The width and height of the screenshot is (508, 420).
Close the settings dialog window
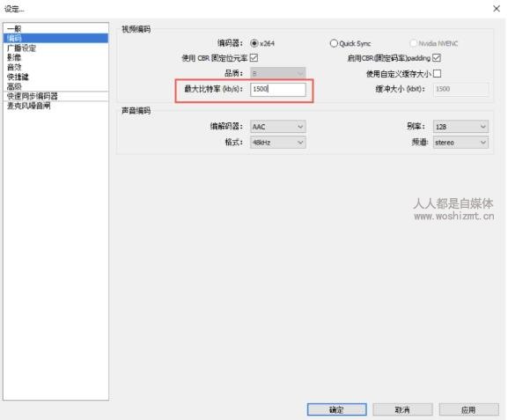click(x=497, y=9)
